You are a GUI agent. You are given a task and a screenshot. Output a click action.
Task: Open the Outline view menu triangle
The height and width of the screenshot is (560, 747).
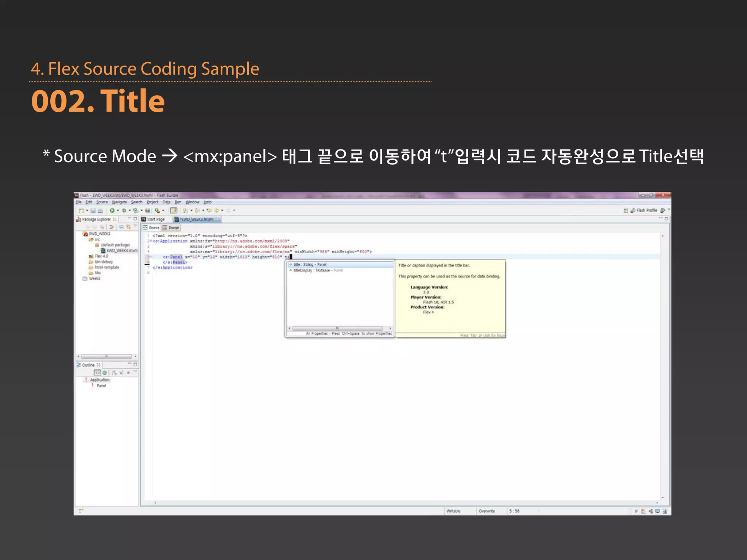click(x=135, y=371)
